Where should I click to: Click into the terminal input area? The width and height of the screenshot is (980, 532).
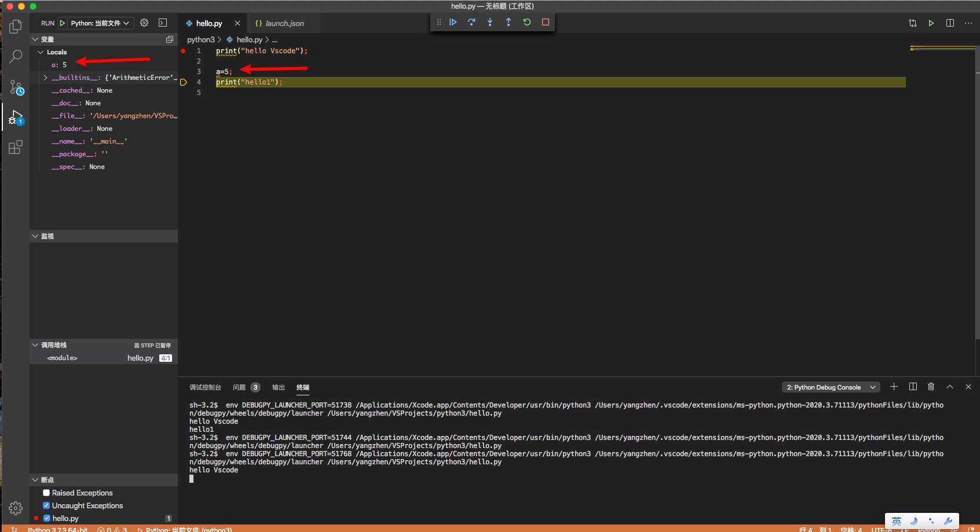click(191, 479)
